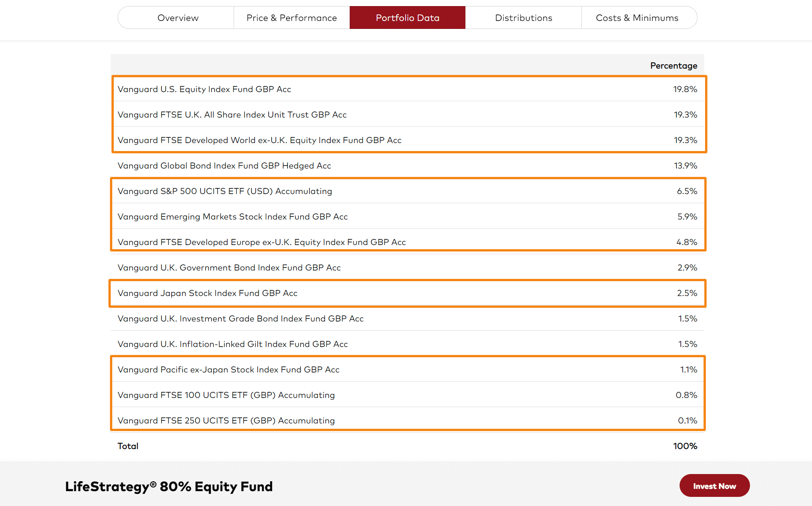Click the 100% total value
This screenshot has width=812, height=506.
click(685, 446)
